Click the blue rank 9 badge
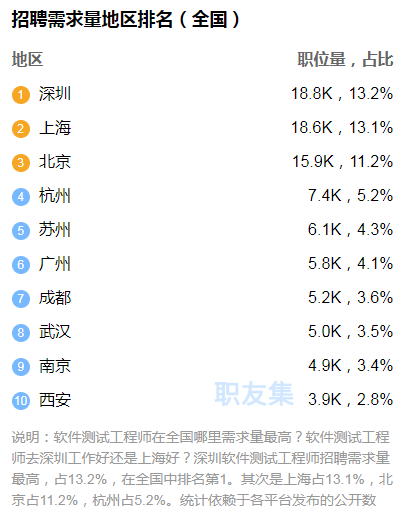 [x=21, y=367]
